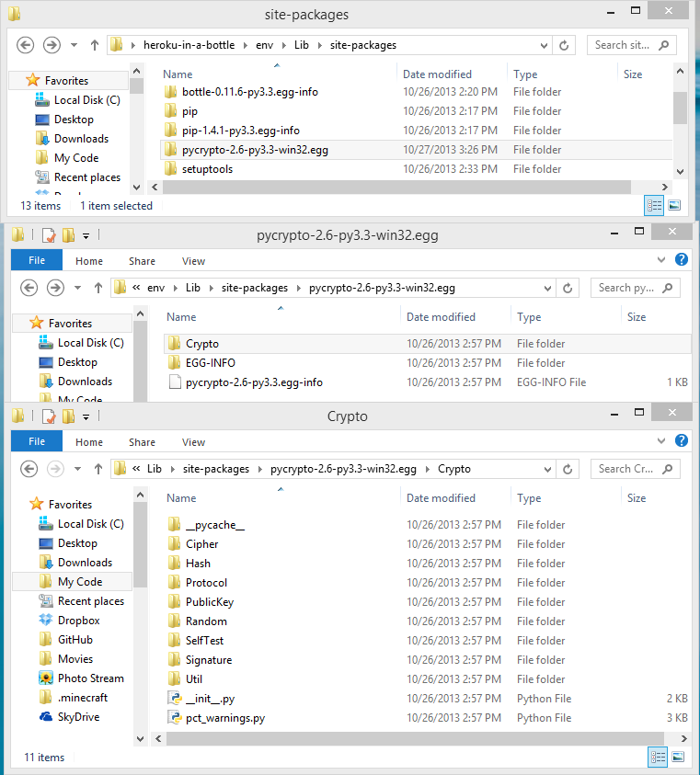Image resolution: width=700 pixels, height=775 pixels.
Task: Refresh the pycrypto egg window
Action: pos(568,288)
